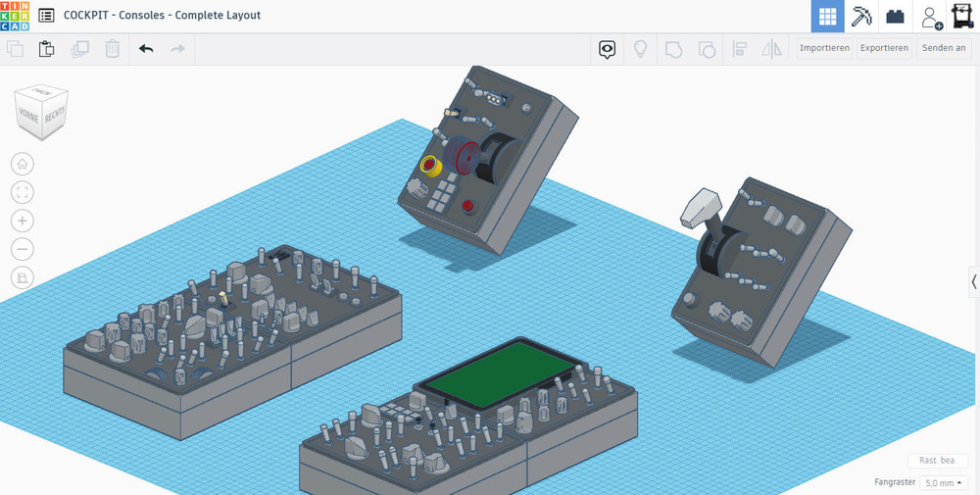
Task: Open the designs list menu icon
Action: click(x=47, y=16)
